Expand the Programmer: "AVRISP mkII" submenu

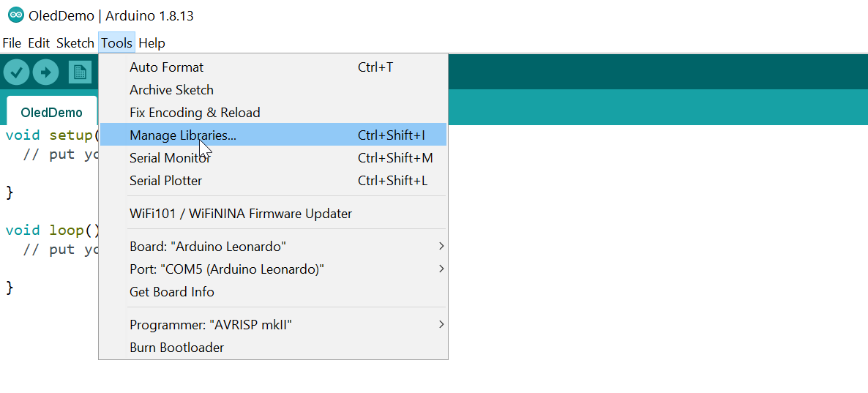[273, 324]
